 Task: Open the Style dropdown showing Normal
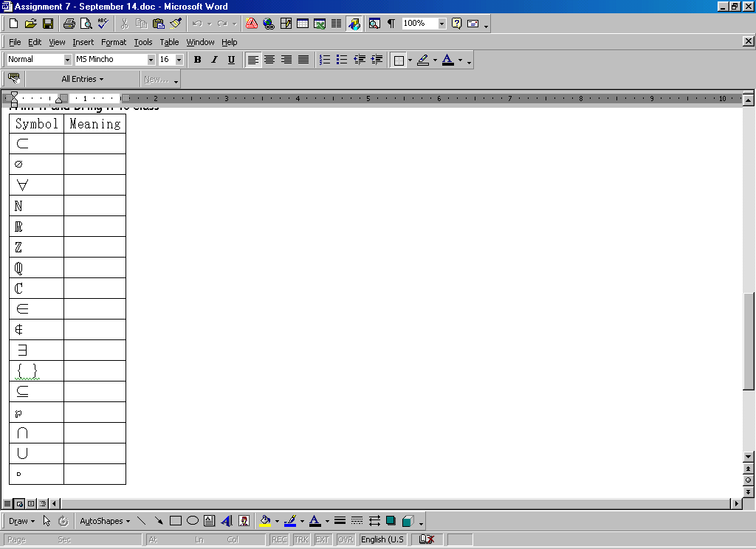67,60
